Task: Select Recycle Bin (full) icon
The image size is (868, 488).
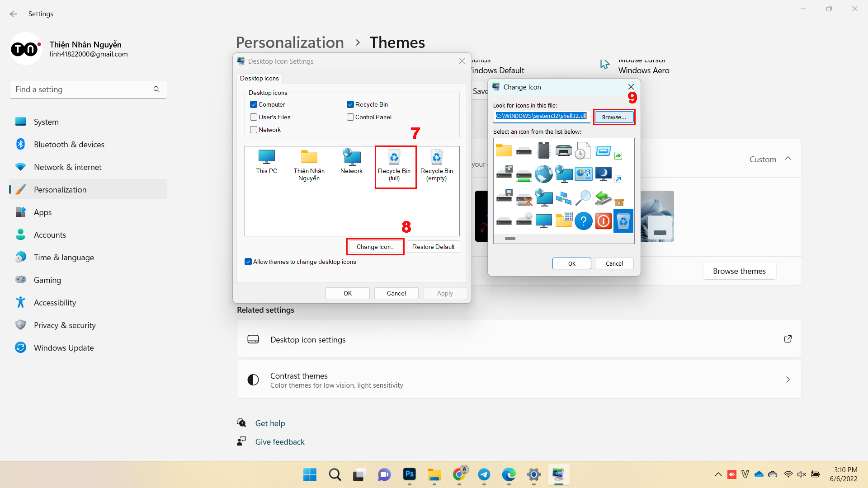Action: point(394,165)
